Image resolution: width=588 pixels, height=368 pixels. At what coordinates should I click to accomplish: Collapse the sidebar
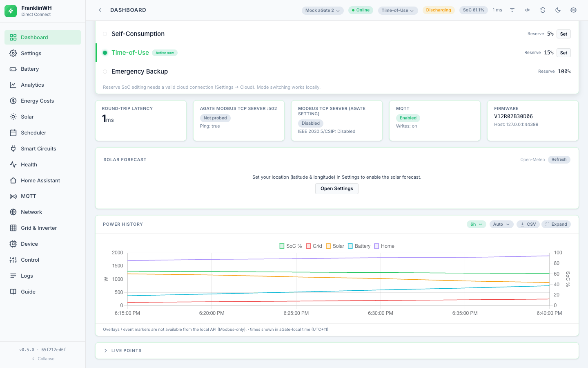[x=43, y=359]
